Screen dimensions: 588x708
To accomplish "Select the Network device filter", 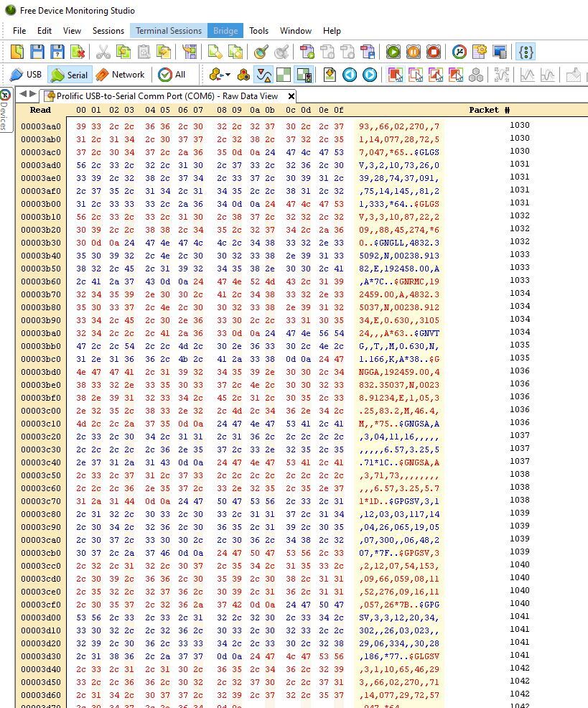I will click(x=121, y=75).
